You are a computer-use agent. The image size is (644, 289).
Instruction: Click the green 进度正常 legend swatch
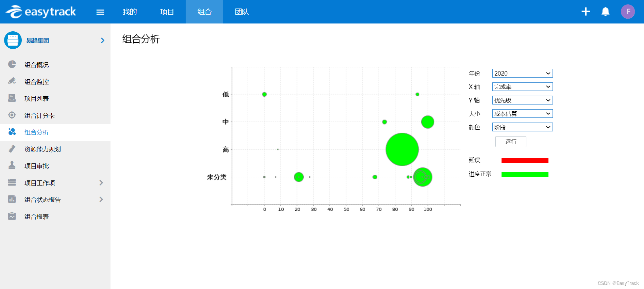[x=525, y=175]
